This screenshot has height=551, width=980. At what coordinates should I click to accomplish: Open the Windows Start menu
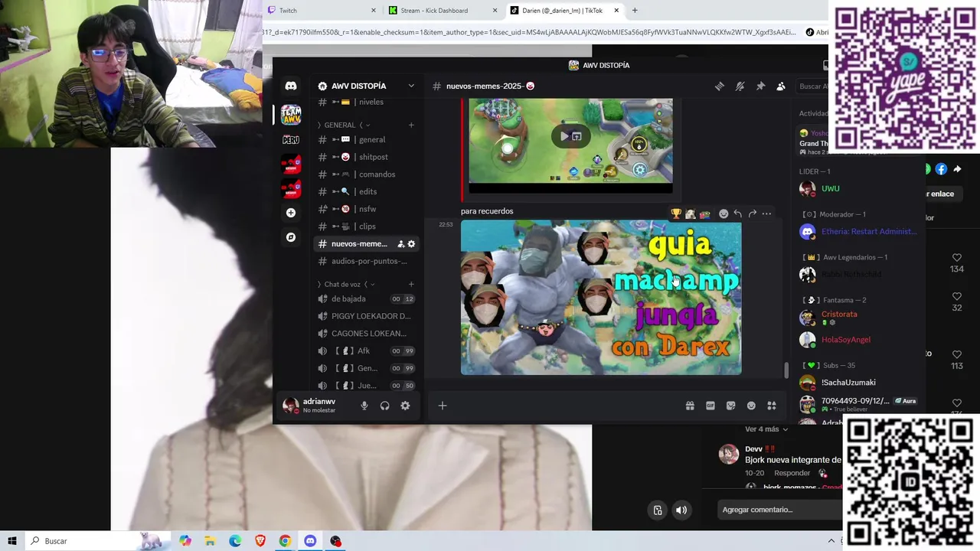[12, 541]
